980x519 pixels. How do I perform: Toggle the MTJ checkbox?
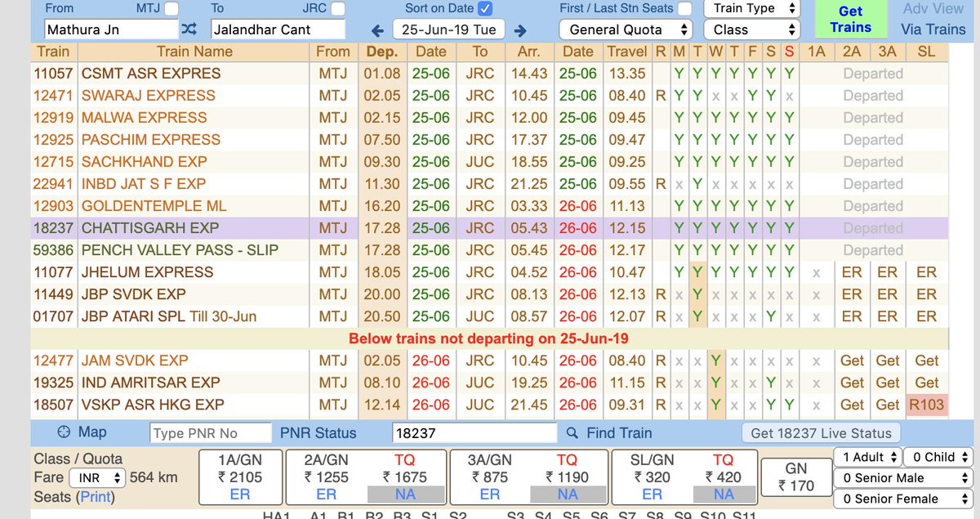(171, 9)
